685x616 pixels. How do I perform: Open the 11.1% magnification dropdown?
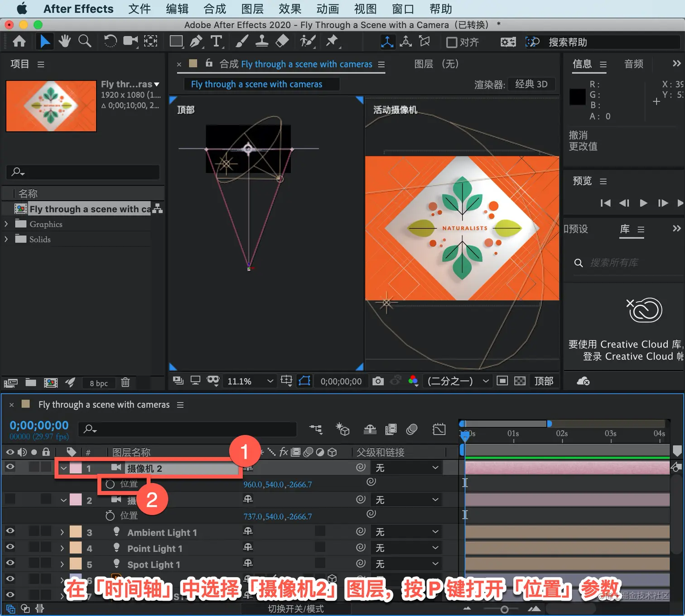tap(250, 381)
